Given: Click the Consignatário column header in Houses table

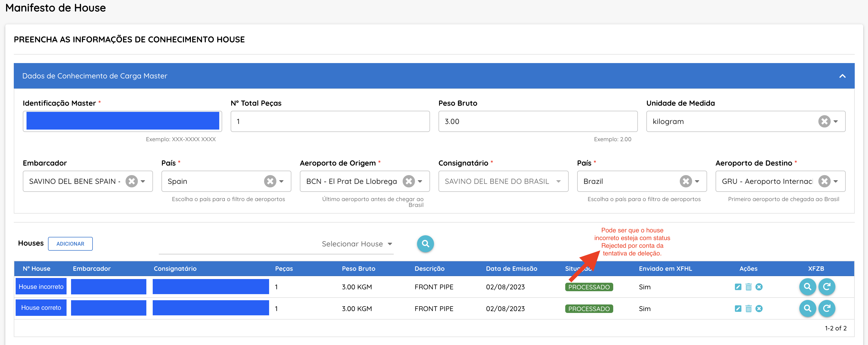Looking at the screenshot, I should pyautogui.click(x=175, y=268).
